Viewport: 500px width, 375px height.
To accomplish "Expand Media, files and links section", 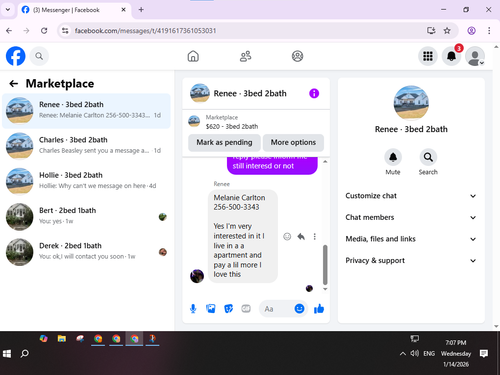I will point(411,239).
